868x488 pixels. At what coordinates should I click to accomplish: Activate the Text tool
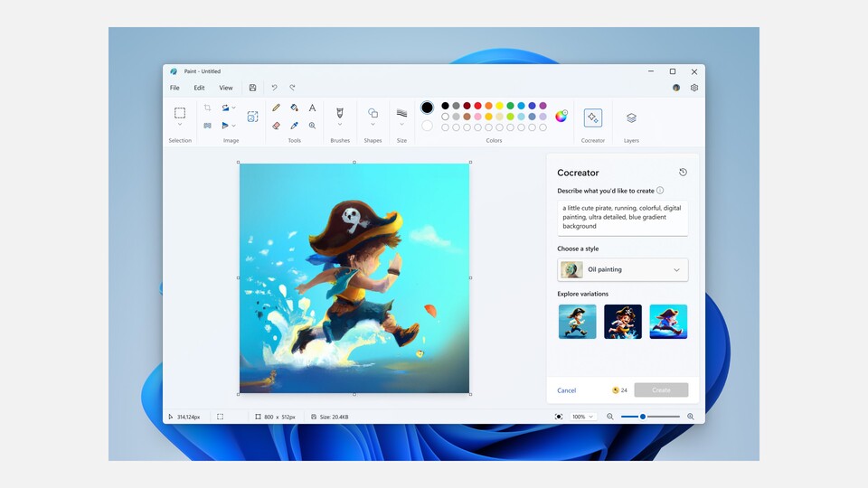click(x=312, y=108)
